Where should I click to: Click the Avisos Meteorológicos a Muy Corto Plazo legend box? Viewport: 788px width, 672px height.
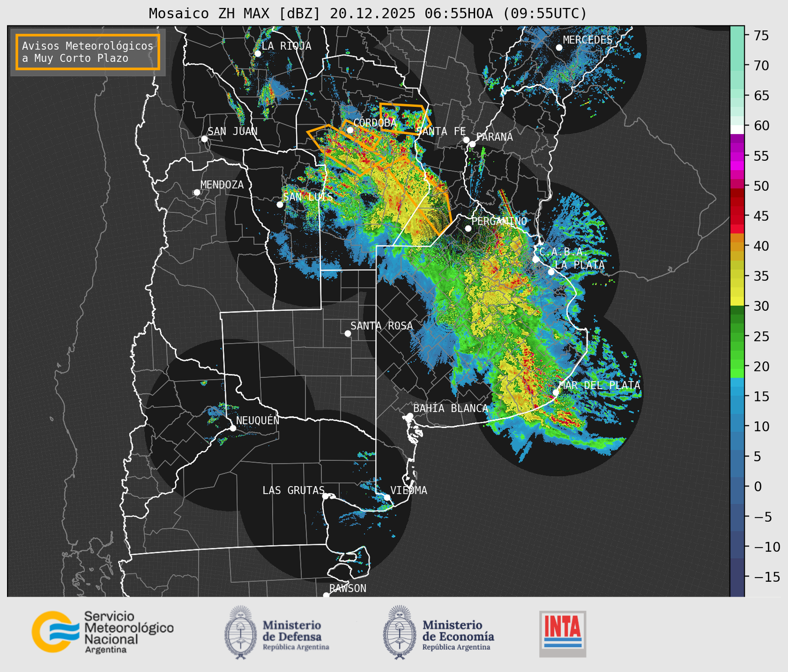(88, 52)
